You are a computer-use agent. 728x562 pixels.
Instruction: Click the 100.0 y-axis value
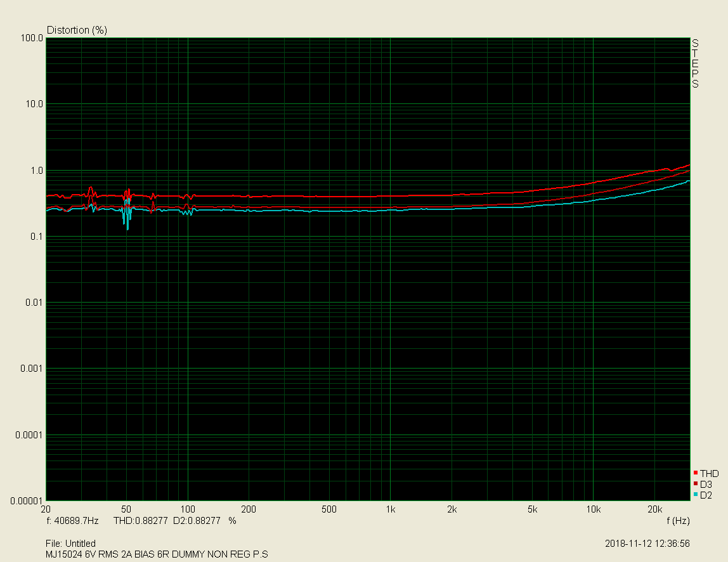coord(32,38)
